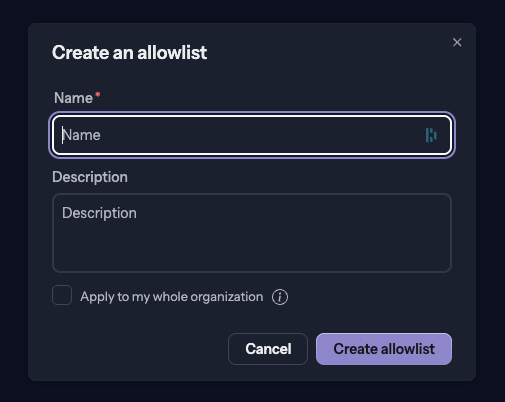Click the Description field label

coord(90,177)
